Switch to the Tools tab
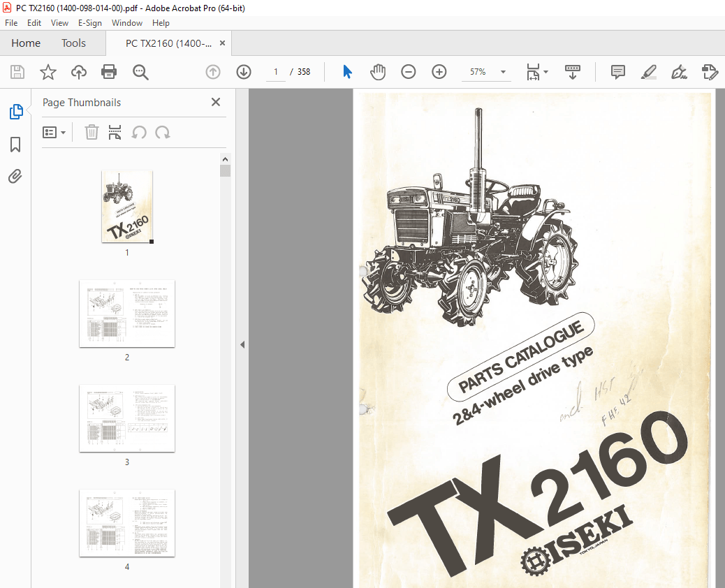The height and width of the screenshot is (588, 725). [x=73, y=43]
